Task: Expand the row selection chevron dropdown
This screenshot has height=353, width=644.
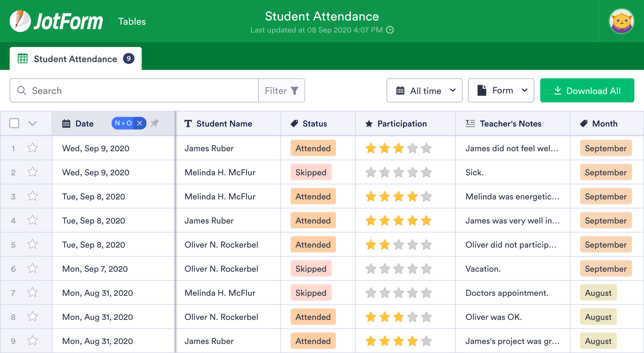Action: [32, 123]
